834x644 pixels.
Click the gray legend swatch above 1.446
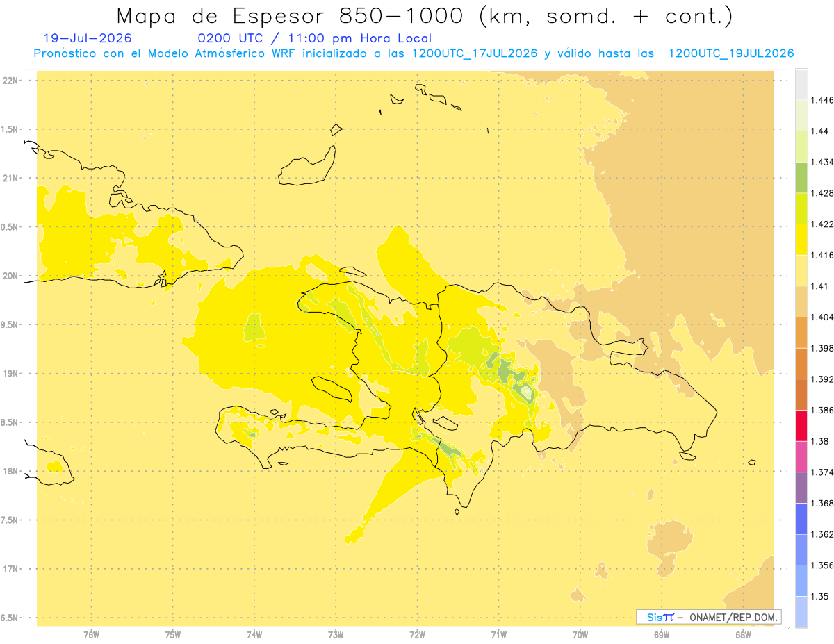tap(801, 84)
